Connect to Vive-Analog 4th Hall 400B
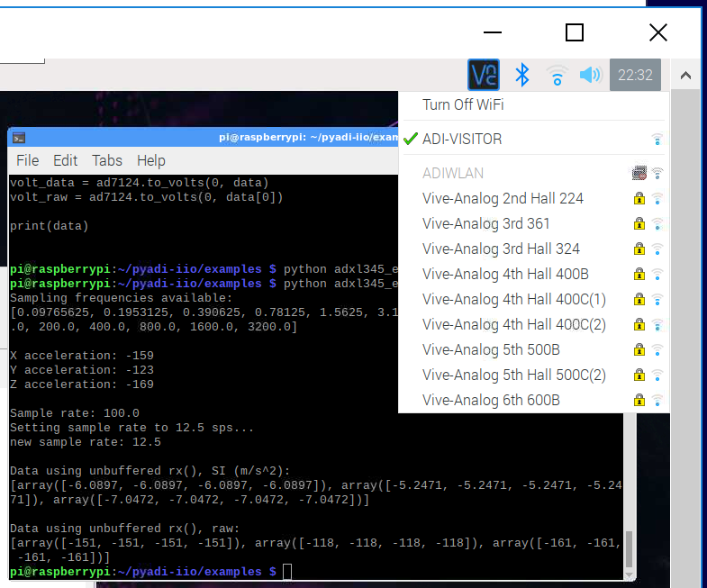707x588 pixels. coord(505,275)
